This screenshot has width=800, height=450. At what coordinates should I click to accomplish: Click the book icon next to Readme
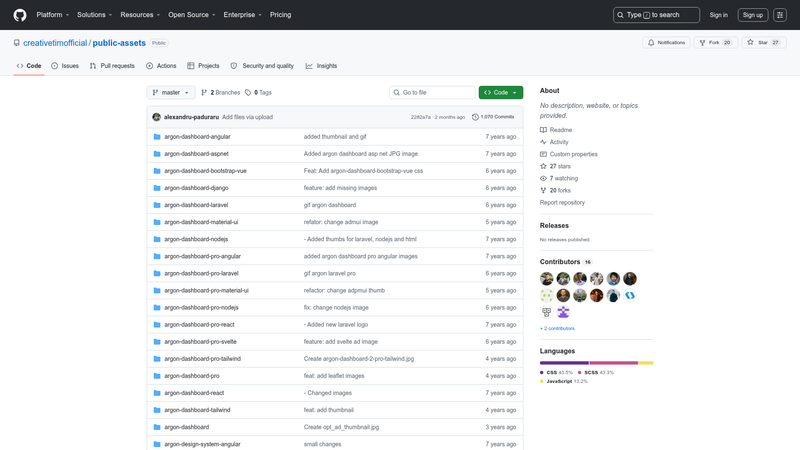click(543, 130)
